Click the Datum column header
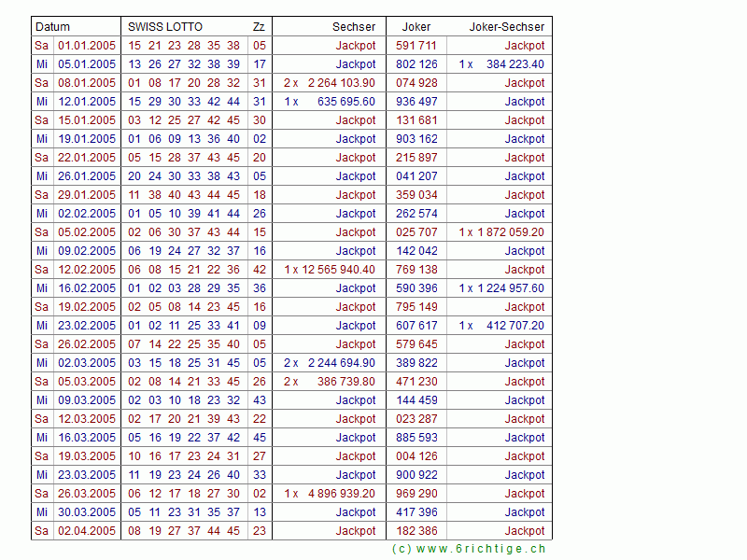This screenshot has width=747, height=560. 52,27
